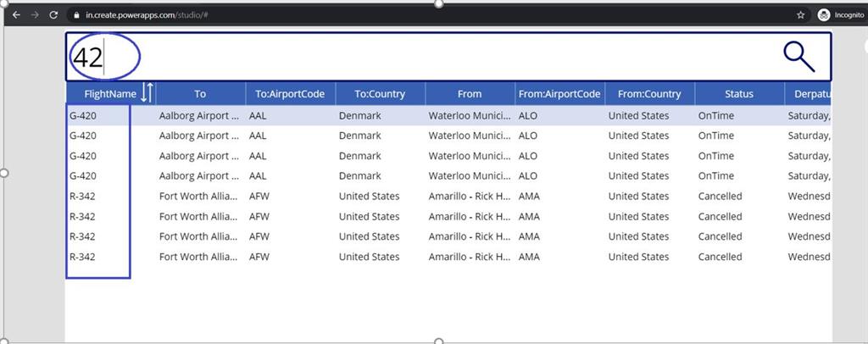Go back with browser back arrow
This screenshot has width=868, height=344.
tap(16, 15)
